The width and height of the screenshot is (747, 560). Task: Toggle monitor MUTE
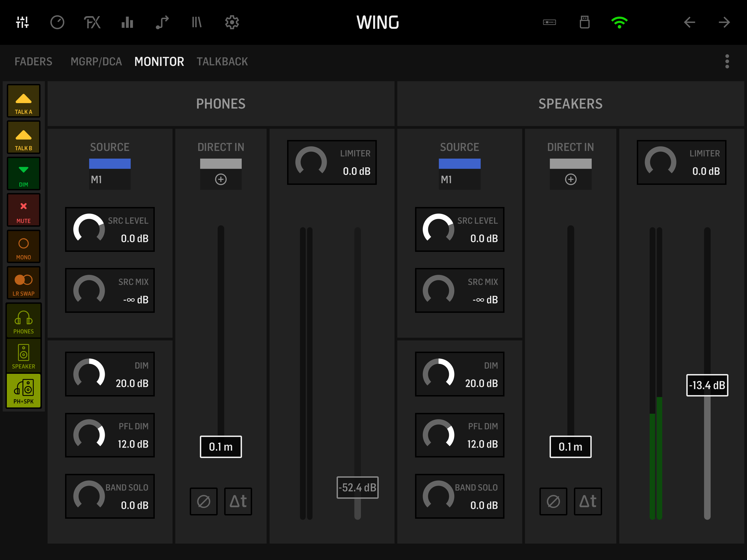pyautogui.click(x=24, y=210)
